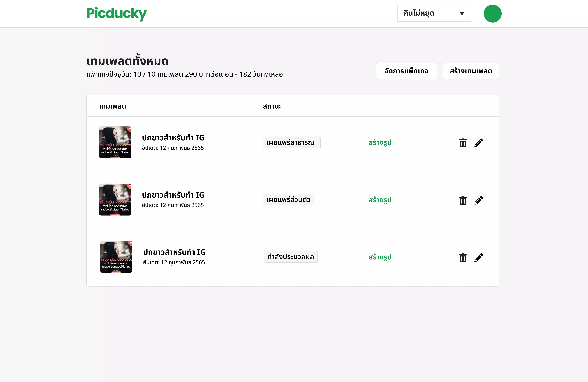Click the dropdown arrow beside กินไม่หยุด
Screen dimensions: 588x382
(x=462, y=13)
